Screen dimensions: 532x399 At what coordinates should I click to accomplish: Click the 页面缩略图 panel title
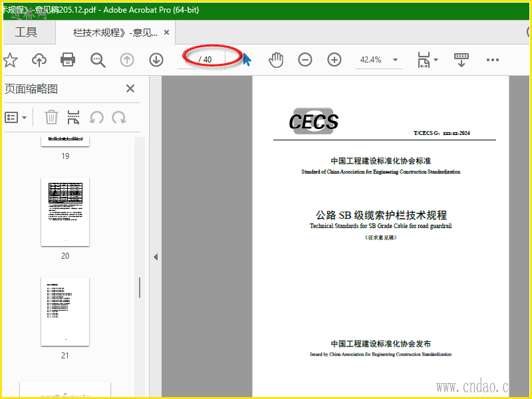31,89
